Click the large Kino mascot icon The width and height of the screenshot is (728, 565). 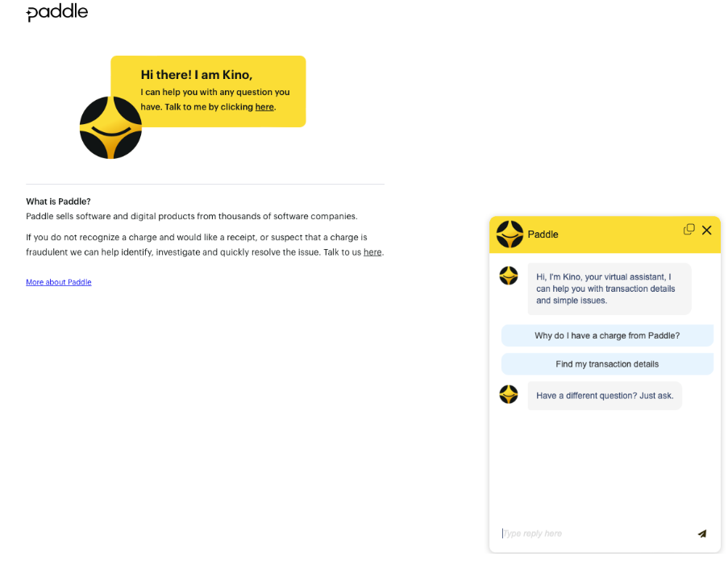click(x=110, y=127)
